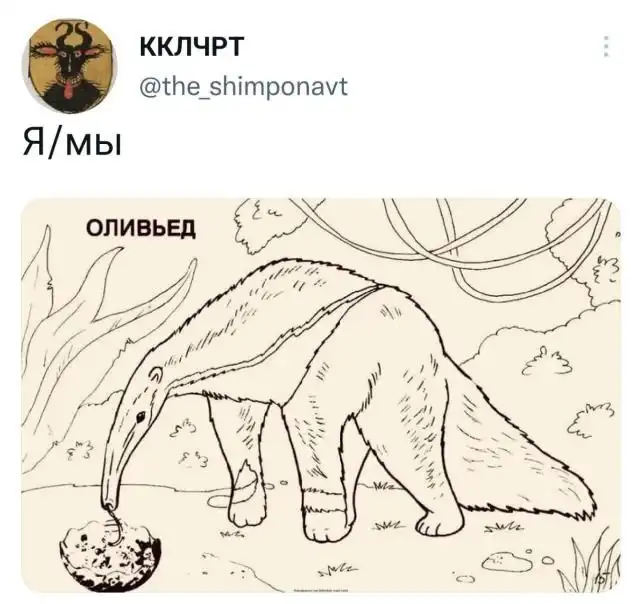640x604 pixels.
Task: Click the salad bowl under the snout
Action: click(x=111, y=553)
